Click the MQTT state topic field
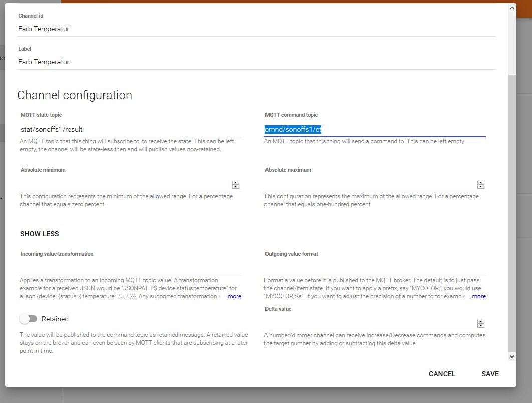The height and width of the screenshot is (403, 532). pyautogui.click(x=130, y=130)
